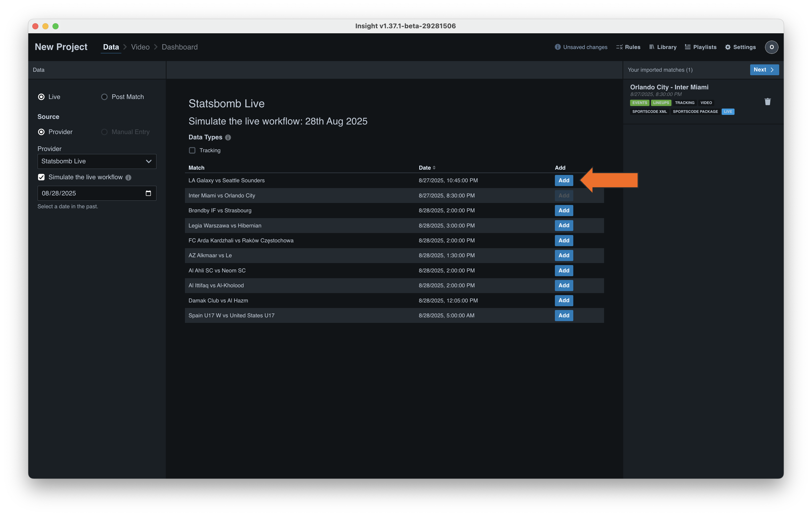Open the Library
812x516 pixels.
coord(663,47)
